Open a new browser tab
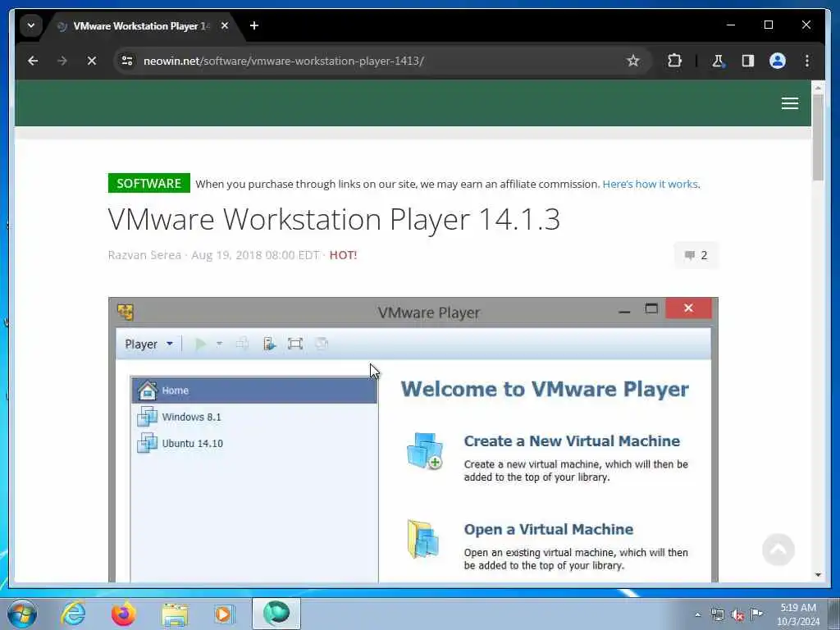 (254, 25)
